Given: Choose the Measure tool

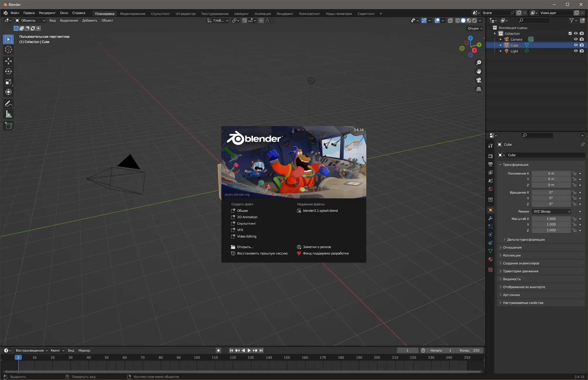Looking at the screenshot, I should coord(8,114).
